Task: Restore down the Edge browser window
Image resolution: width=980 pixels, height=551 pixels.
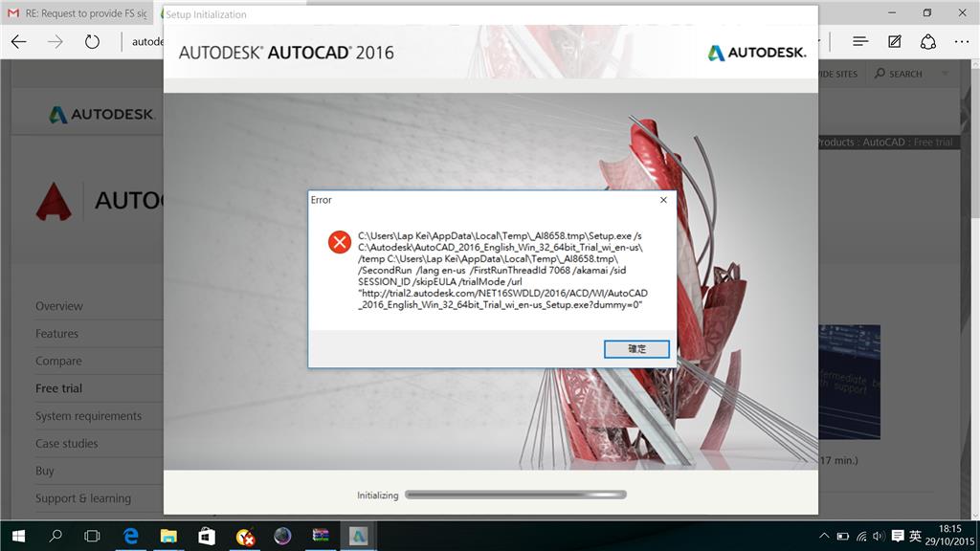Action: click(926, 12)
